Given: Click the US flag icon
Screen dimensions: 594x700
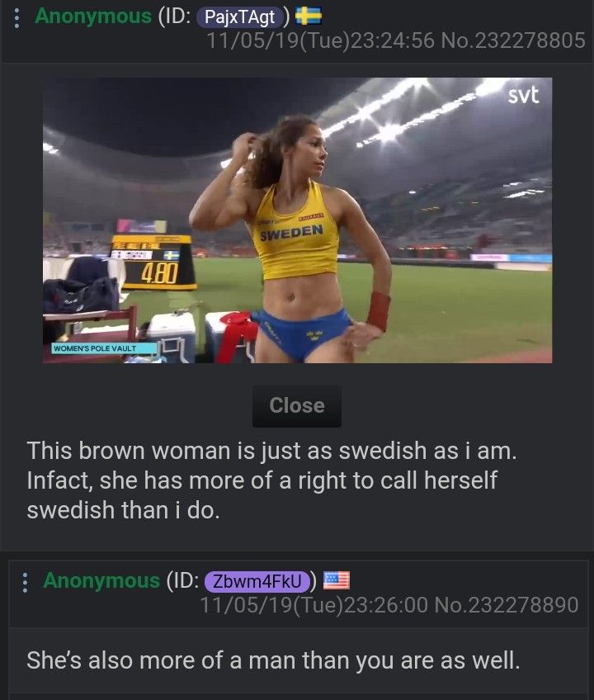Looking at the screenshot, I should pyautogui.click(x=336, y=580).
